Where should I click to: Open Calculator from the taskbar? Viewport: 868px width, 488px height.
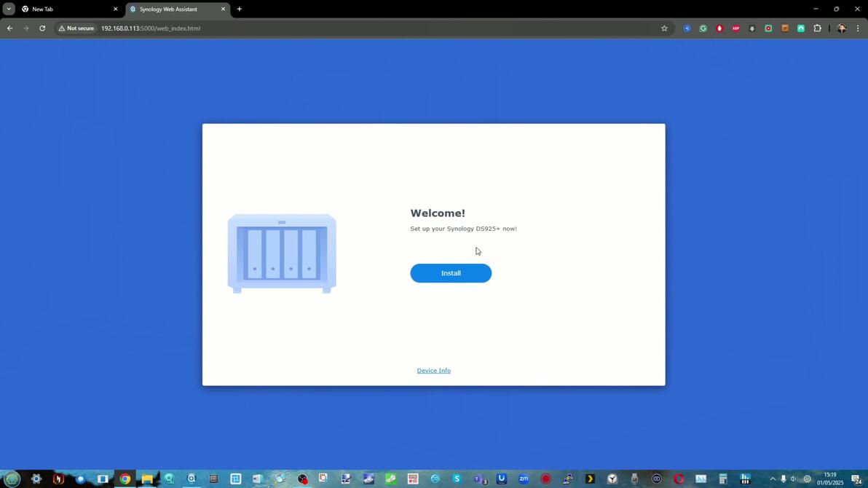(x=723, y=479)
